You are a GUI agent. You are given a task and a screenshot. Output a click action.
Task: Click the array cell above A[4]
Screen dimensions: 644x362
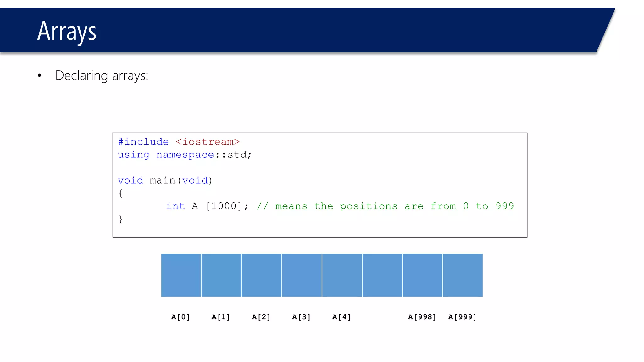[342, 275]
